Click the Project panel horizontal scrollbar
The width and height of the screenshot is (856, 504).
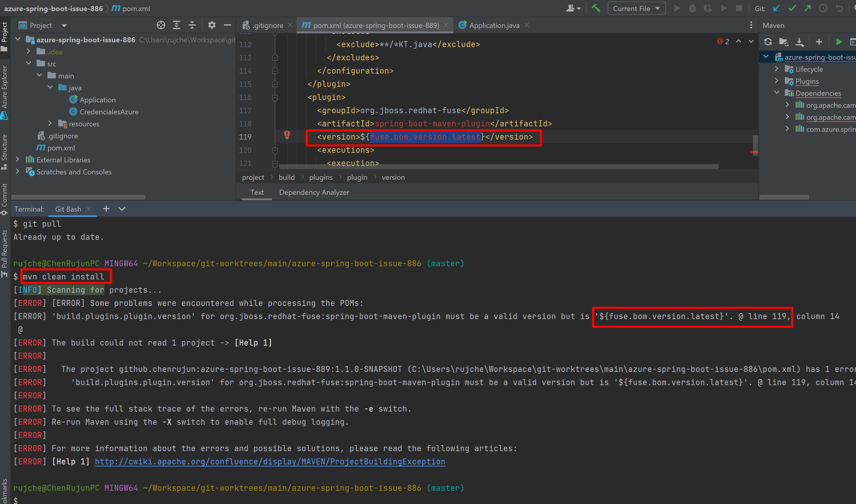coord(78,197)
